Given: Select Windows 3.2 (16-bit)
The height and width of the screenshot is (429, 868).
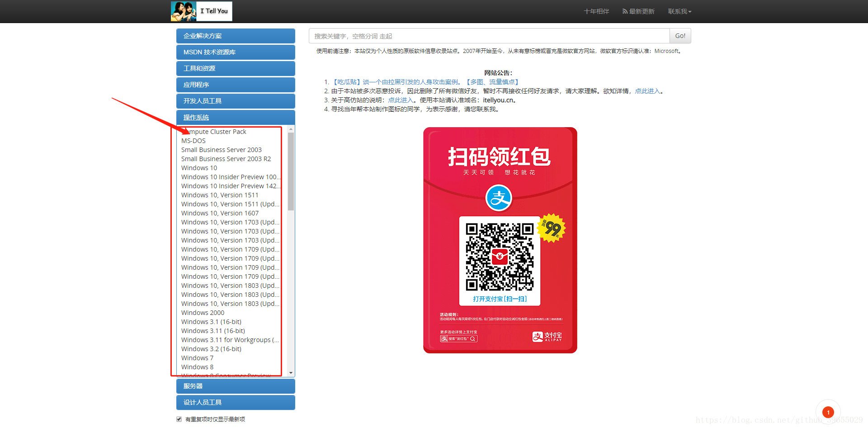Looking at the screenshot, I should (212, 349).
